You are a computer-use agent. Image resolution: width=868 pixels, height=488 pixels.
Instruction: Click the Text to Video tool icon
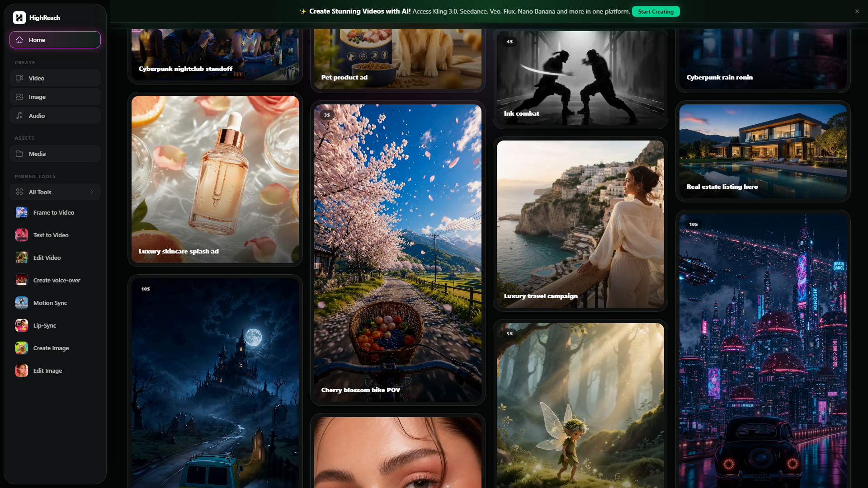coord(22,235)
